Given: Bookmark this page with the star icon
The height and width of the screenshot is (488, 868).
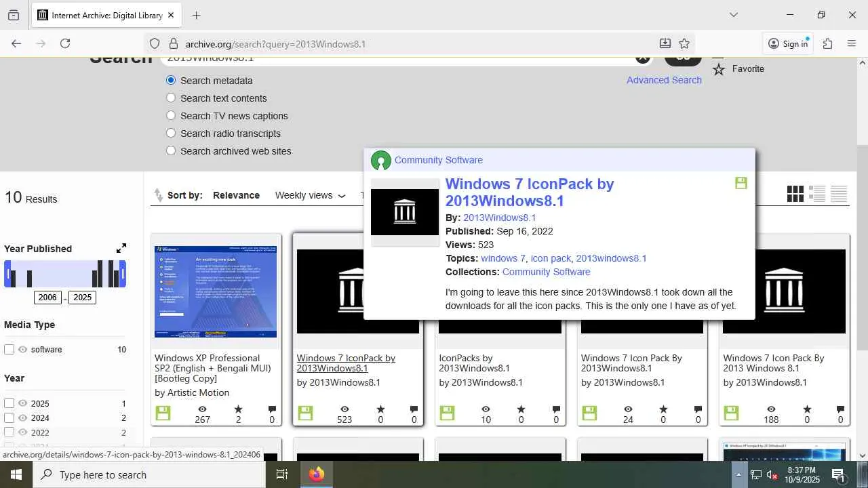Looking at the screenshot, I should pyautogui.click(x=684, y=43).
